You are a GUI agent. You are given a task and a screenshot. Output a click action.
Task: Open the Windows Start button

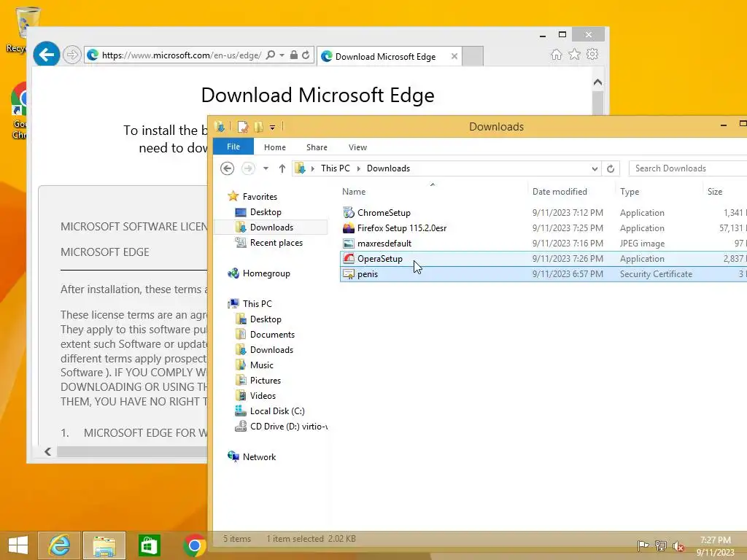[x=18, y=545]
